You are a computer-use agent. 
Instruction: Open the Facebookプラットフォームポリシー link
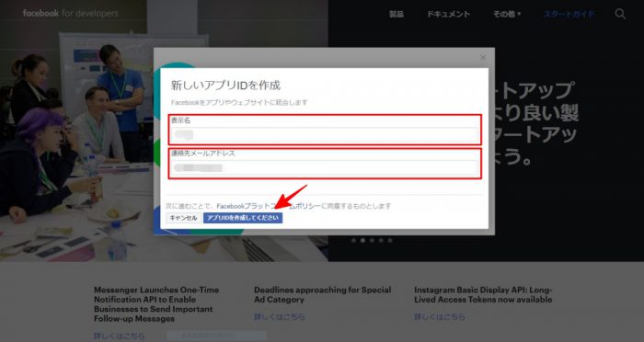269,206
